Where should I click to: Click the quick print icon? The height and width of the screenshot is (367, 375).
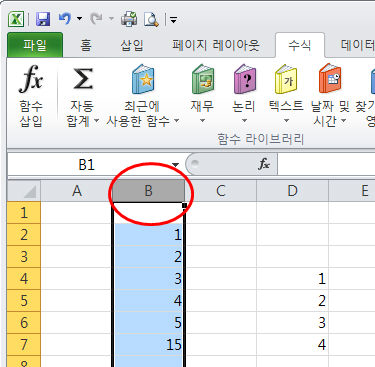click(129, 19)
